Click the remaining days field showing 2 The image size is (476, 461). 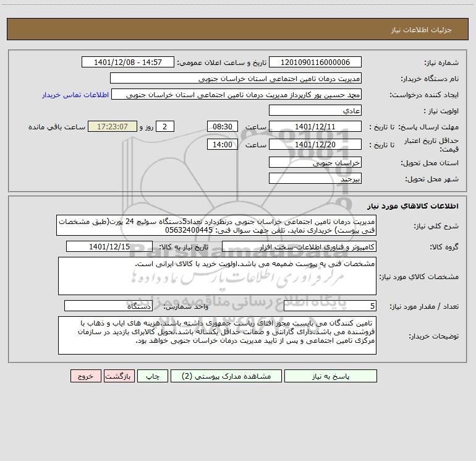click(x=165, y=126)
